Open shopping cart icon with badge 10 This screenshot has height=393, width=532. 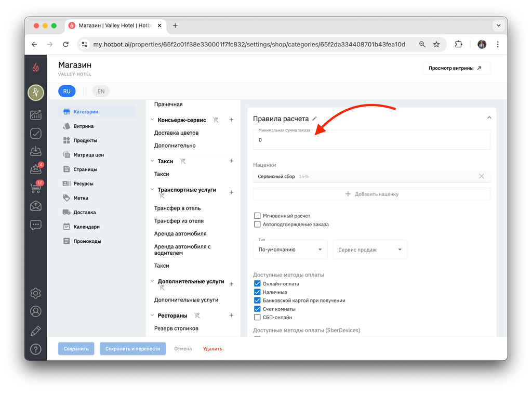click(36, 187)
